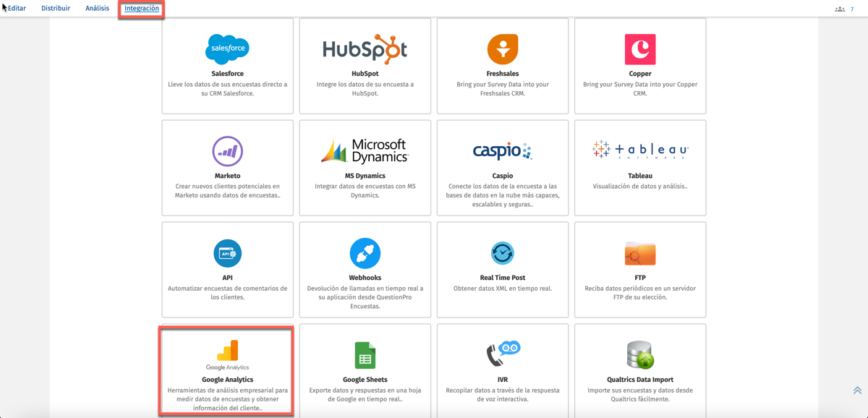The width and height of the screenshot is (868, 418).
Task: Open the Copper CRM integration
Action: pyautogui.click(x=639, y=66)
